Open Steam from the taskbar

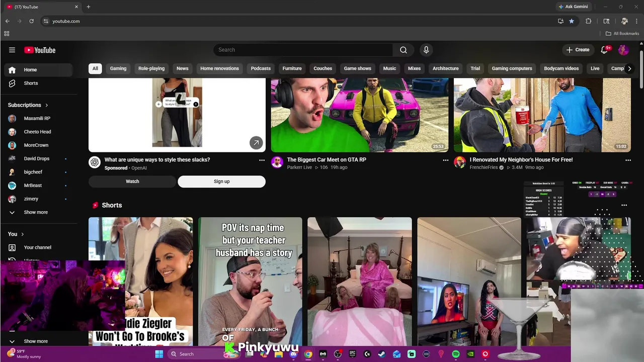(382, 354)
